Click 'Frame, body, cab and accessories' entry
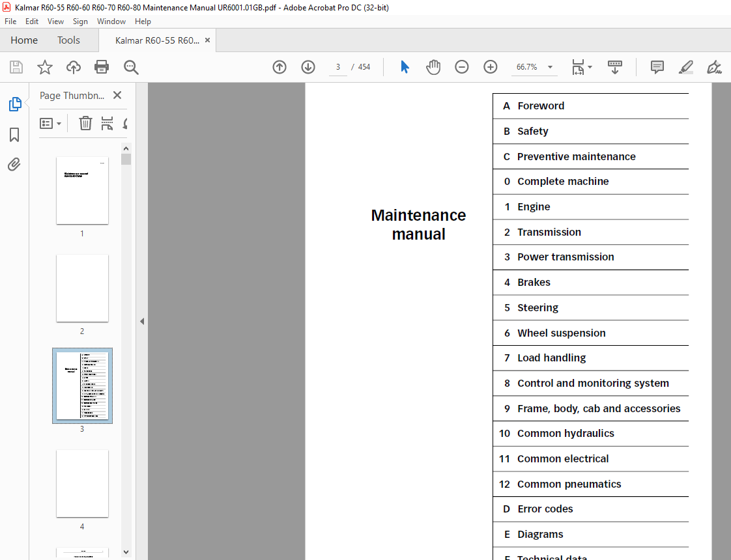 coord(599,408)
